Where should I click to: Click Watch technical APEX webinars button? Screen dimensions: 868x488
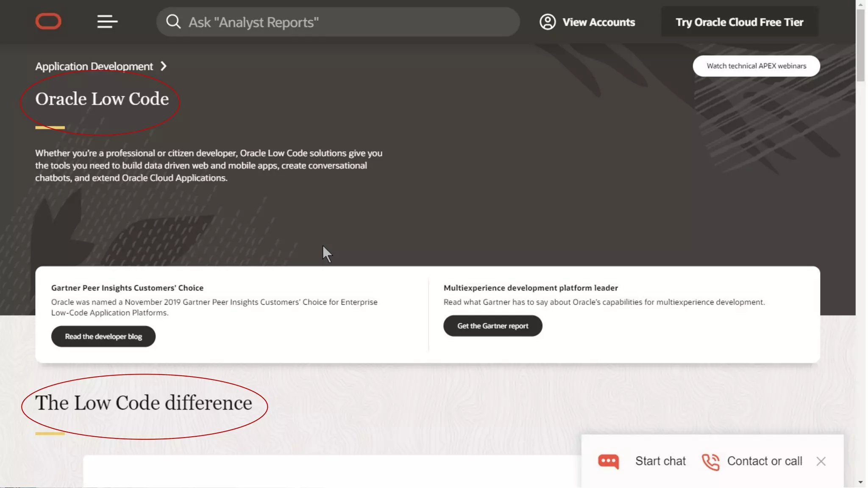click(x=756, y=66)
